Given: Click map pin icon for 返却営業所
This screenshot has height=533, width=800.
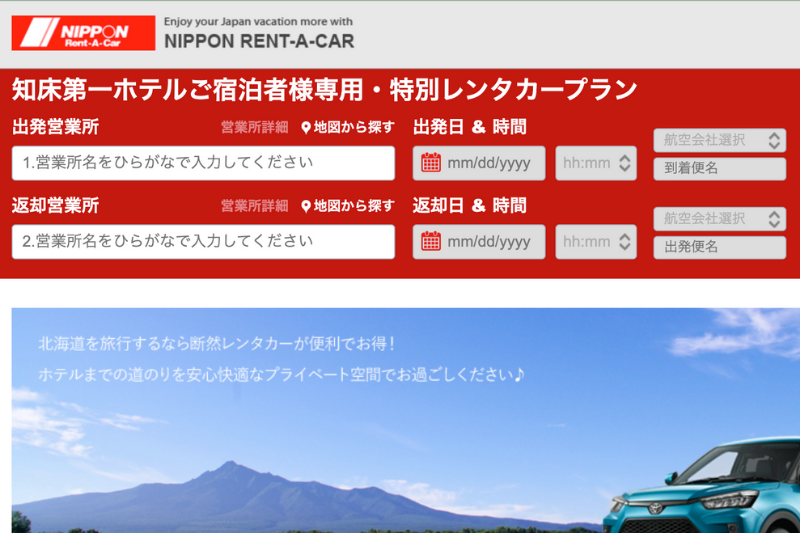Looking at the screenshot, I should tap(306, 206).
